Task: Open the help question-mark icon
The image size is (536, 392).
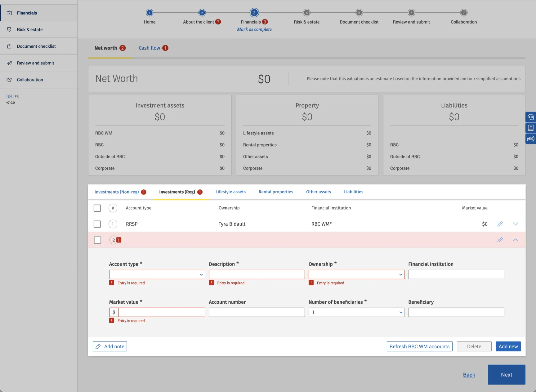Action: (530, 128)
